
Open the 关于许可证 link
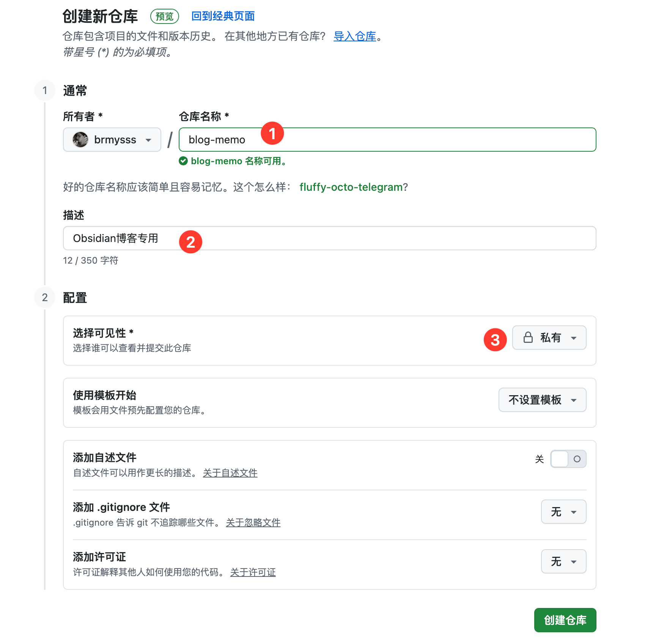coord(253,572)
